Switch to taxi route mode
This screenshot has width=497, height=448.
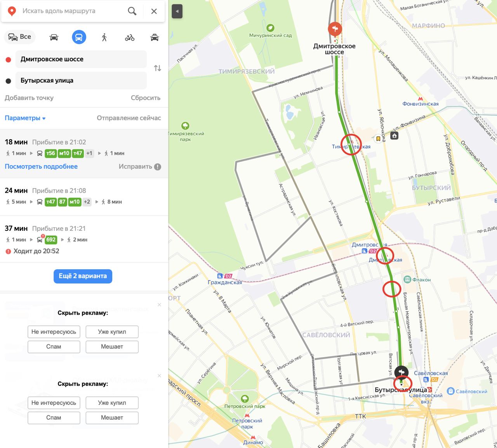point(155,37)
